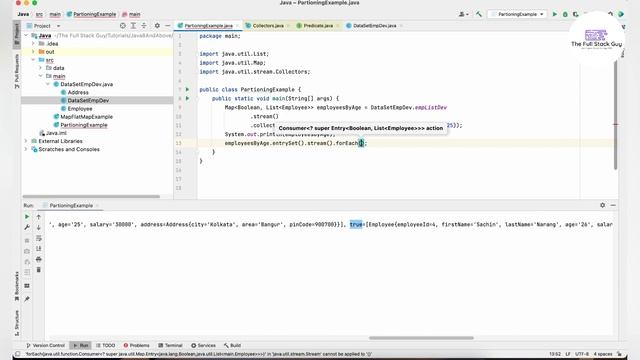The width and height of the screenshot is (640, 360).
Task: Expand the data package
Action: [41, 68]
